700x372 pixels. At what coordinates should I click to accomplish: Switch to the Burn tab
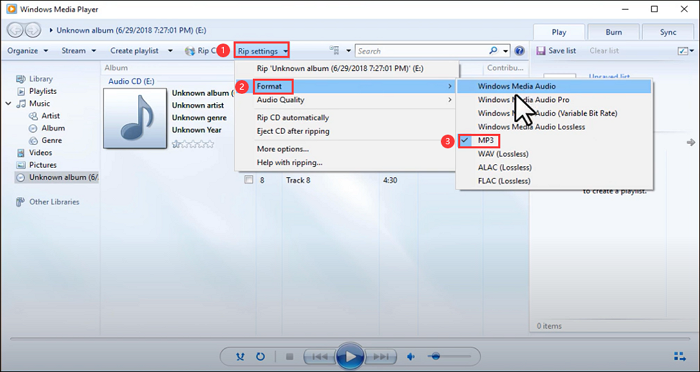(x=614, y=32)
